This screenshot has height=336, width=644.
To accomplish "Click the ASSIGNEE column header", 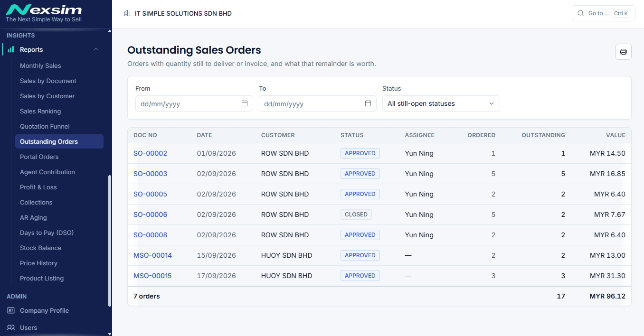I will coord(420,135).
